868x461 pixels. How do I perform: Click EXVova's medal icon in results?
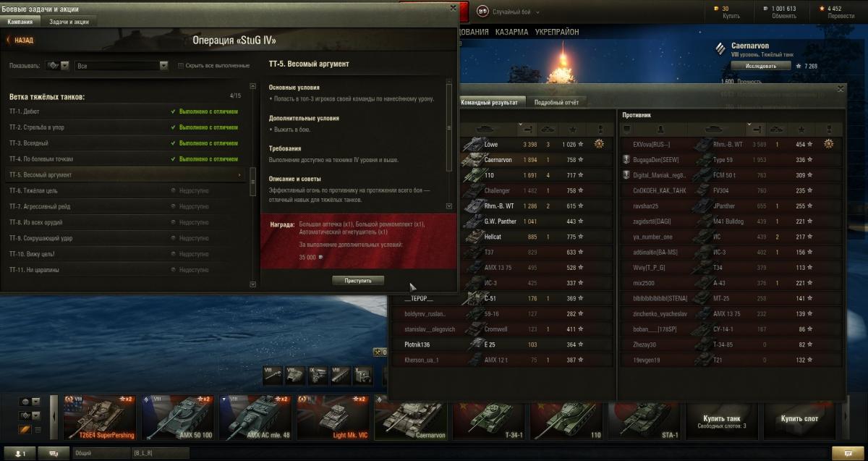tap(829, 144)
